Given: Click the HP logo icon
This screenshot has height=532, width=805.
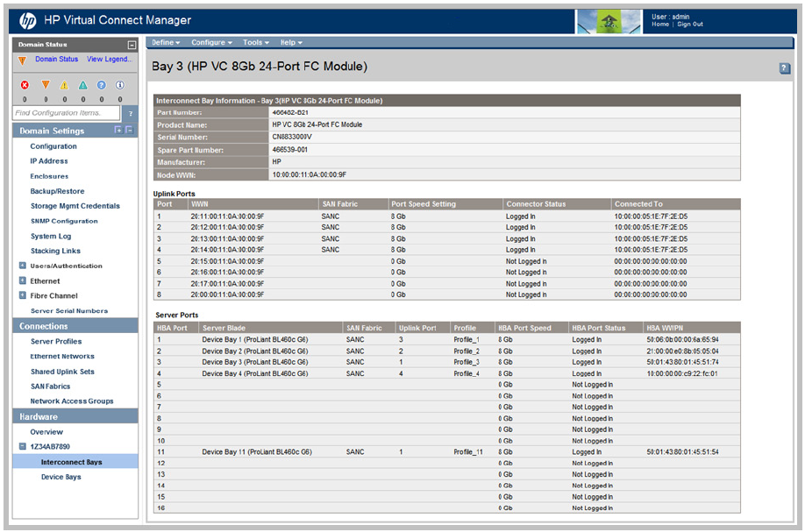Looking at the screenshot, I should (27, 20).
